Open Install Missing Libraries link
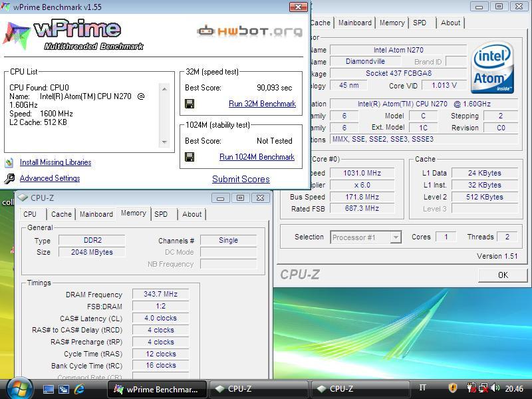 tap(56, 162)
